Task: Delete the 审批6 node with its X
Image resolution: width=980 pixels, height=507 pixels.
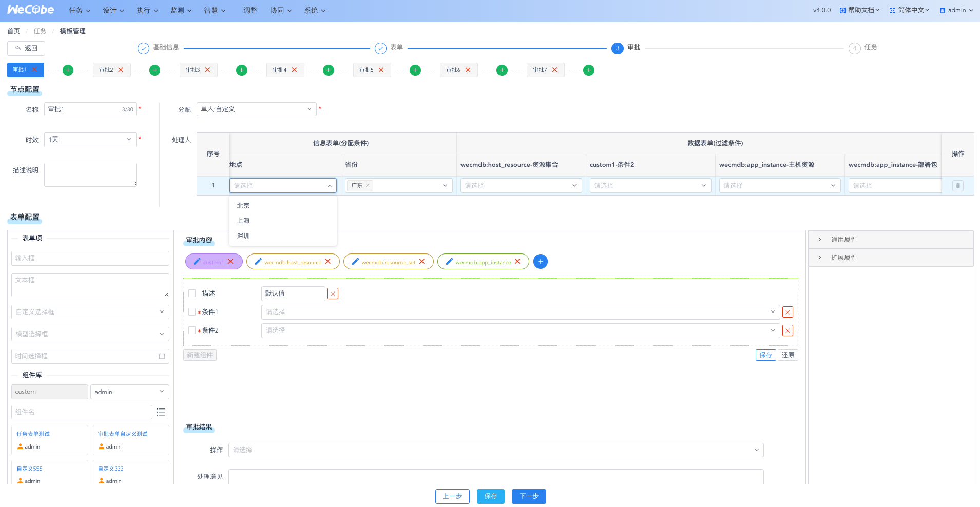Action: coord(468,70)
